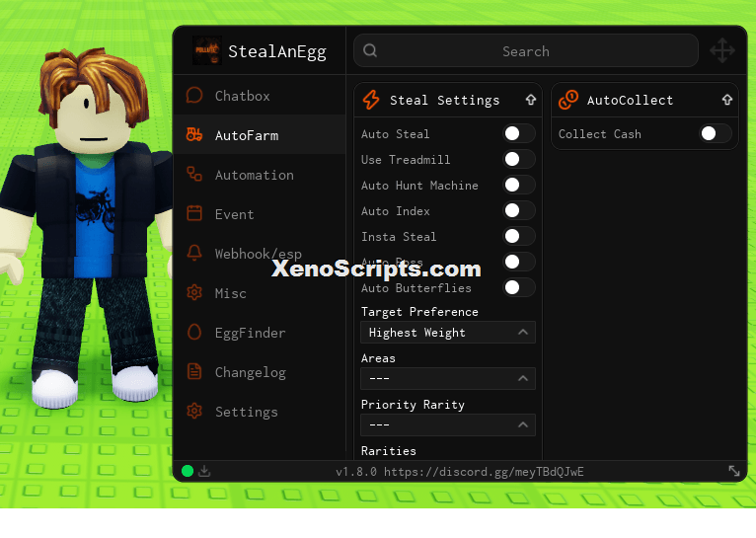Open the Priority Rarity dropdown

pyautogui.click(x=448, y=425)
